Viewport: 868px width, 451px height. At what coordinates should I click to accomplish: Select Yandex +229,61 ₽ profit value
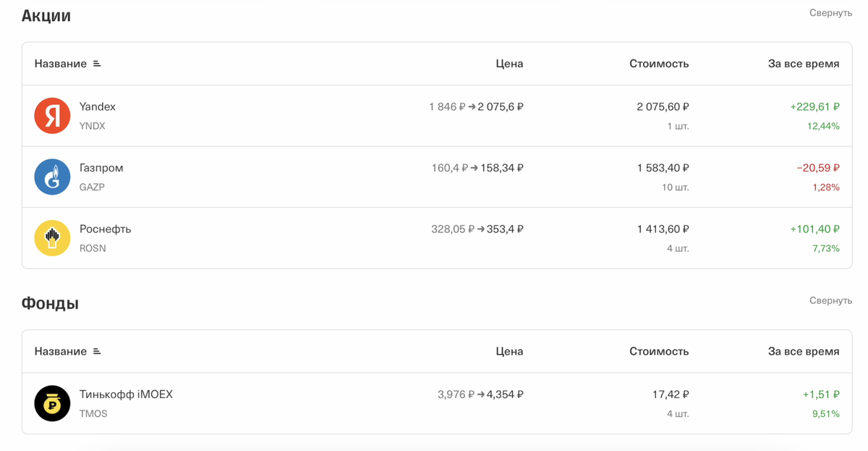point(814,106)
